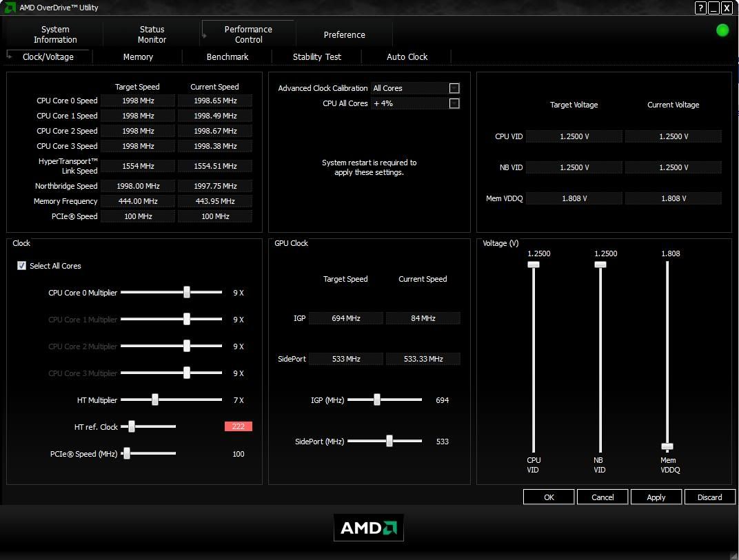Click the OK button

(549, 497)
